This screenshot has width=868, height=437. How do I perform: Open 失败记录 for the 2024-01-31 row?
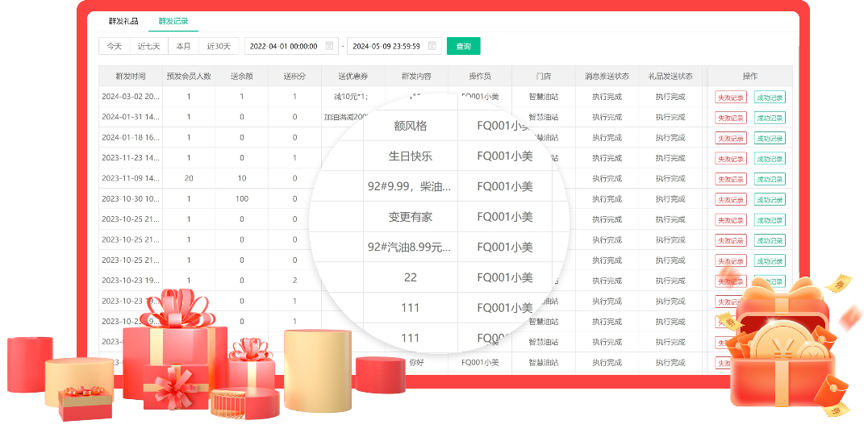pos(731,118)
